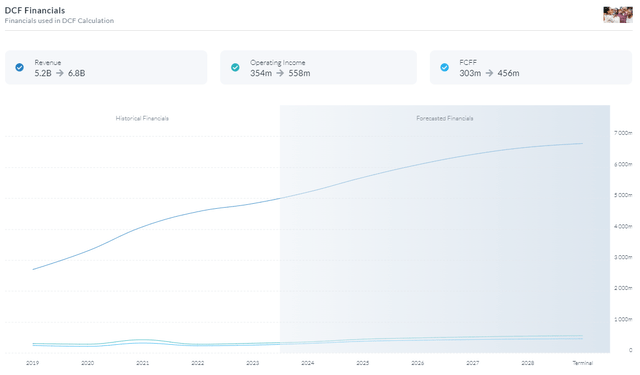Click the 2024 x-axis label
Screen dimensions: 640x375
tap(308, 363)
